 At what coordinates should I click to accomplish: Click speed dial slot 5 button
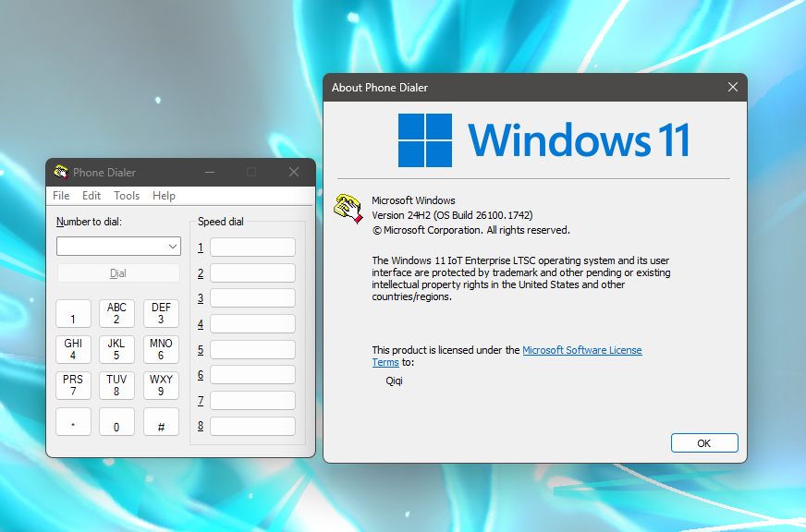coord(252,349)
